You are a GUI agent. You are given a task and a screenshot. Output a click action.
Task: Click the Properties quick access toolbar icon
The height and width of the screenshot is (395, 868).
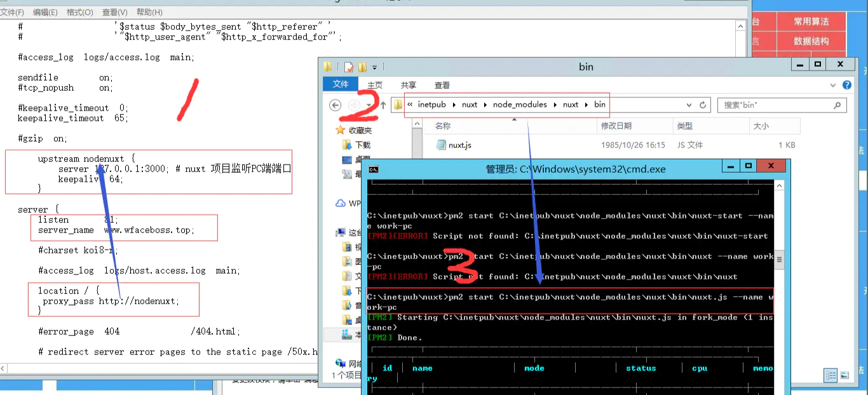point(349,67)
